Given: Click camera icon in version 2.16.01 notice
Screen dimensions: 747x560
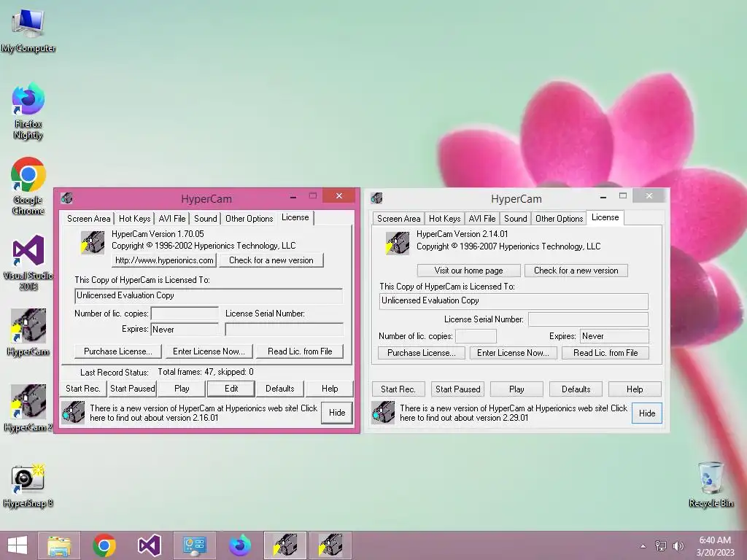Looking at the screenshot, I should pyautogui.click(x=73, y=413).
